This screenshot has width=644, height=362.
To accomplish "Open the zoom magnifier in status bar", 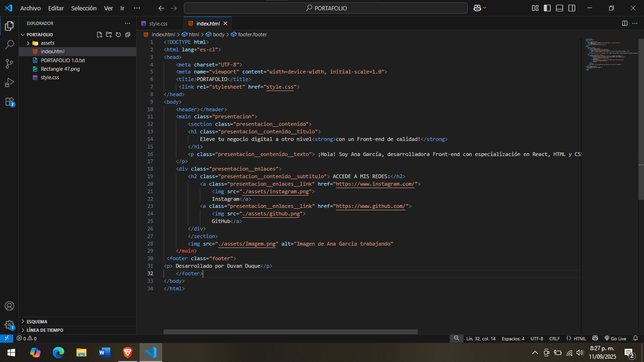I will (456, 338).
